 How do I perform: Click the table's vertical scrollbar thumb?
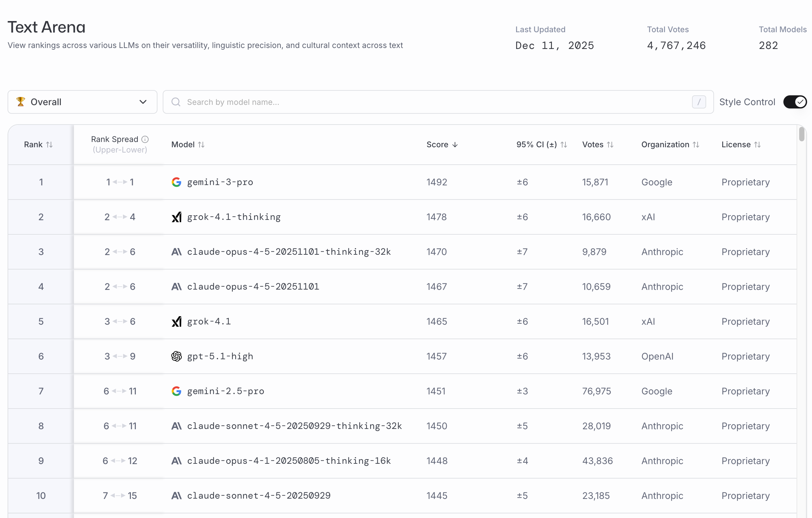pyautogui.click(x=802, y=134)
